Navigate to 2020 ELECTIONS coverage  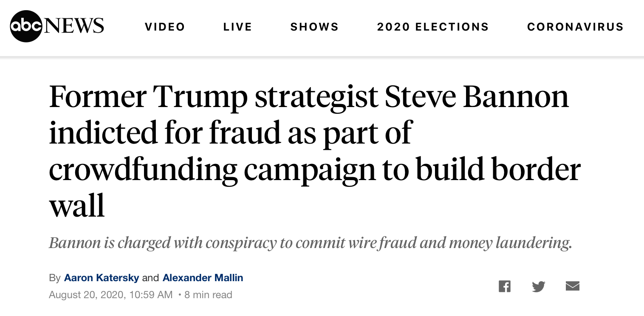433,27
